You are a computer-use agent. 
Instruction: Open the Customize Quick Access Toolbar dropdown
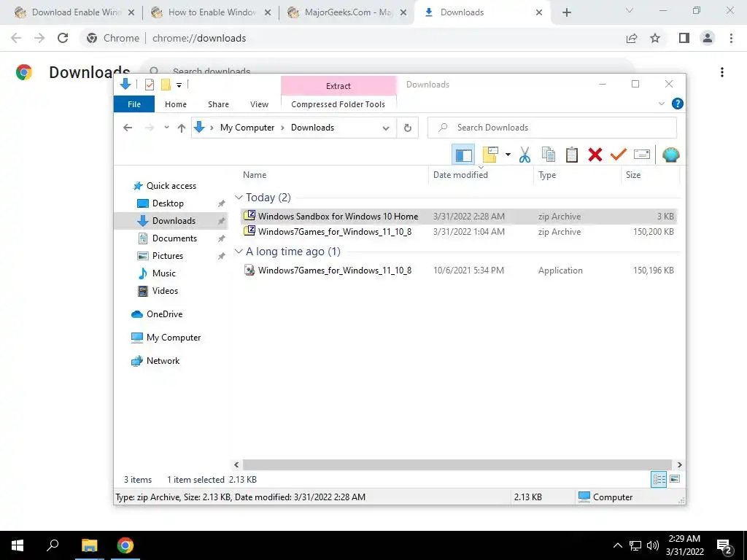(179, 85)
